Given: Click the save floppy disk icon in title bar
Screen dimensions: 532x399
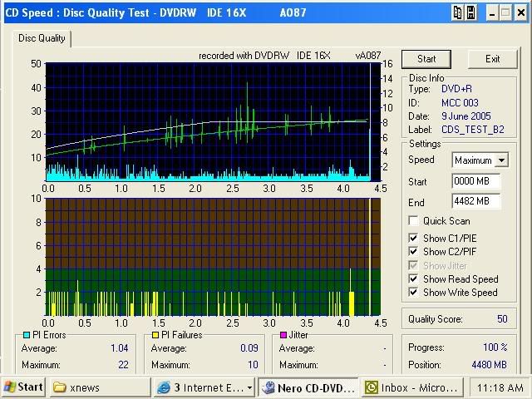Looking at the screenshot, I should (471, 13).
